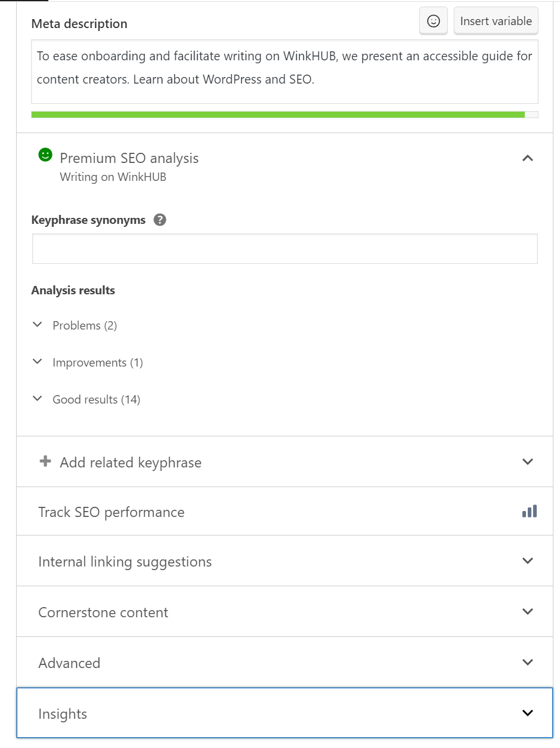The height and width of the screenshot is (748, 560).
Task: Expand the Cornerstone content section
Action: point(285,612)
